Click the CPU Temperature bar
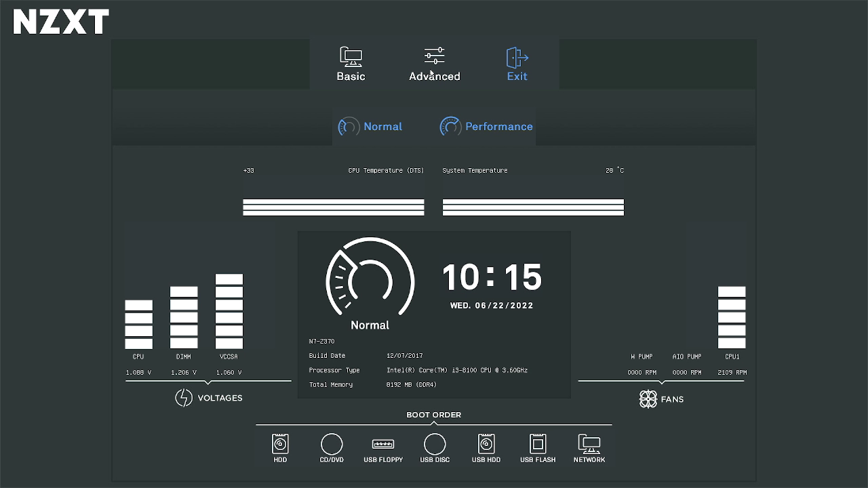 (334, 207)
